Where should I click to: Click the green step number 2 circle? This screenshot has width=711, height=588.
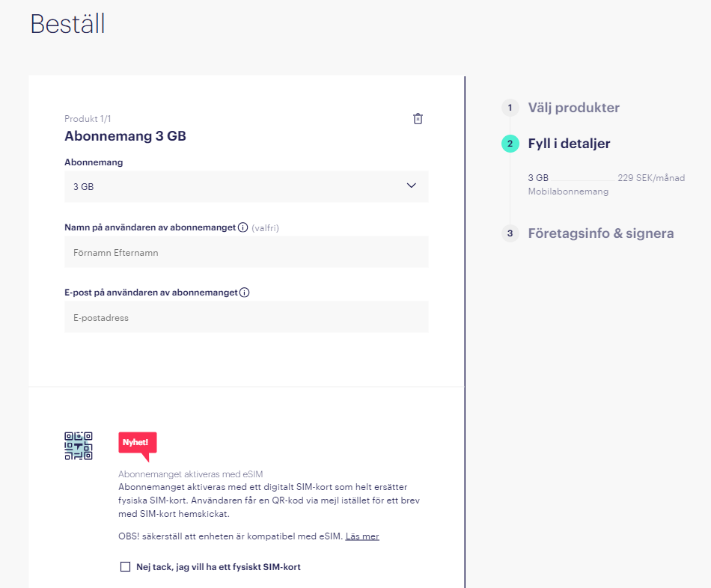tap(510, 144)
